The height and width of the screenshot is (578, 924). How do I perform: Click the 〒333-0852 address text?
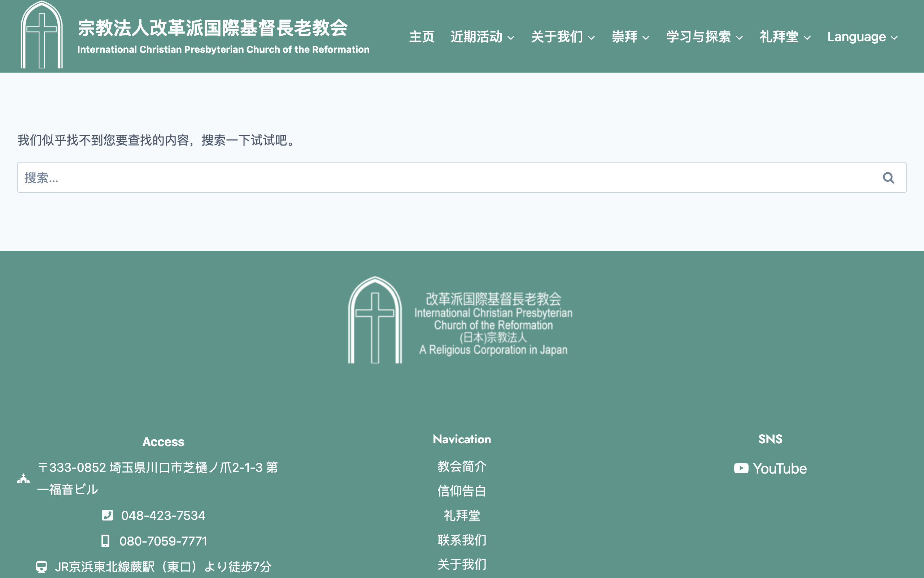157,478
